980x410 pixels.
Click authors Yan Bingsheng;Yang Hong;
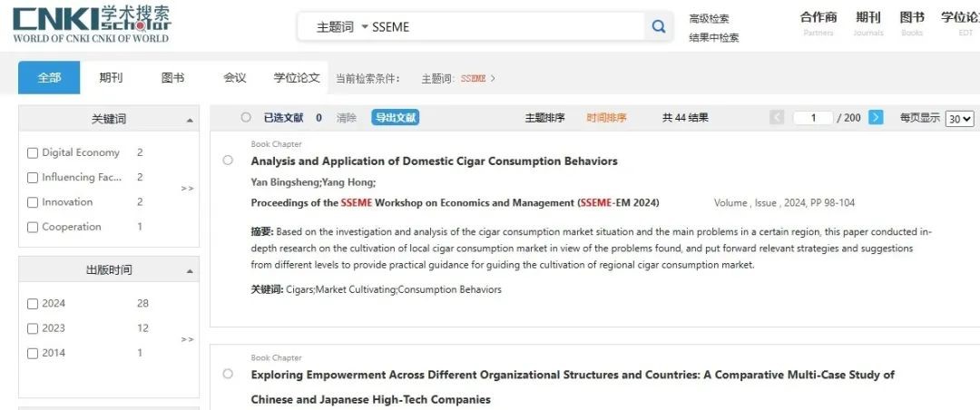[313, 182]
